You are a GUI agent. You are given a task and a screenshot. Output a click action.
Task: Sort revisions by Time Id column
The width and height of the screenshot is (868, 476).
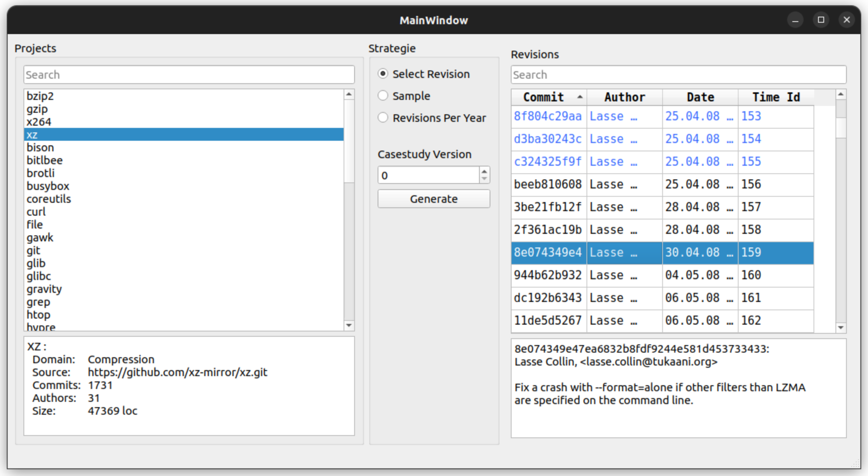(x=776, y=97)
